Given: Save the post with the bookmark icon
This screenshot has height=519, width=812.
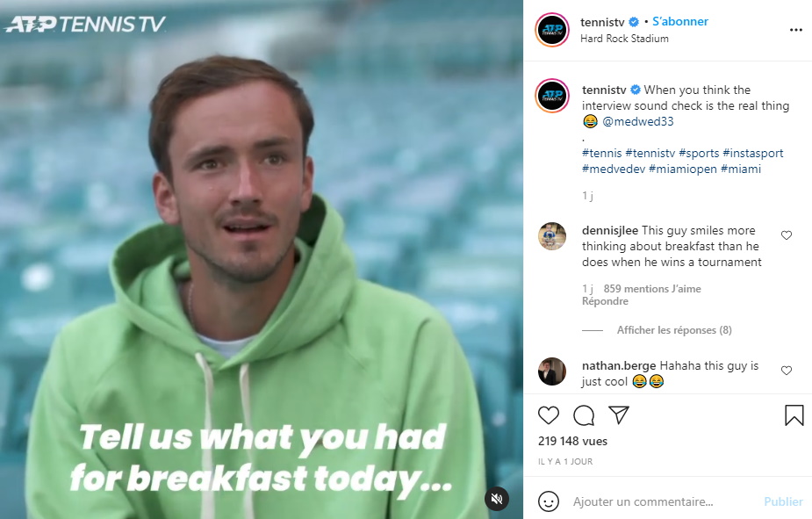Looking at the screenshot, I should (794, 415).
